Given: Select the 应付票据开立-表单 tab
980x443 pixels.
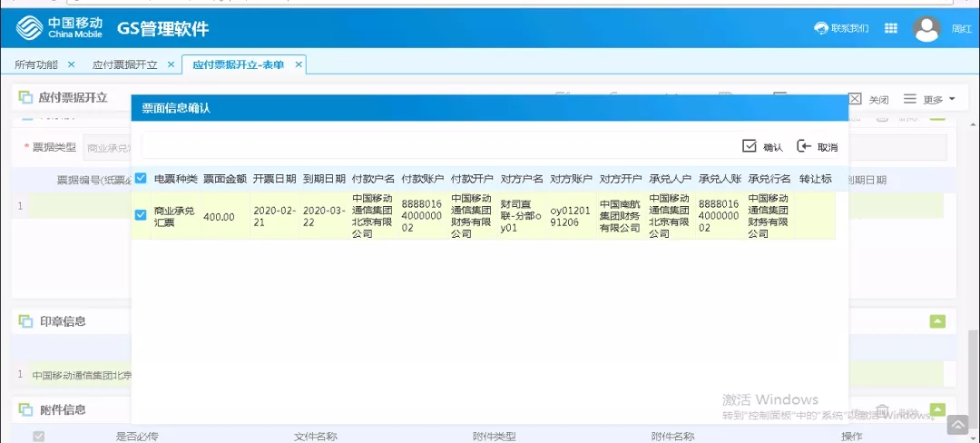Looking at the screenshot, I should pyautogui.click(x=239, y=64).
